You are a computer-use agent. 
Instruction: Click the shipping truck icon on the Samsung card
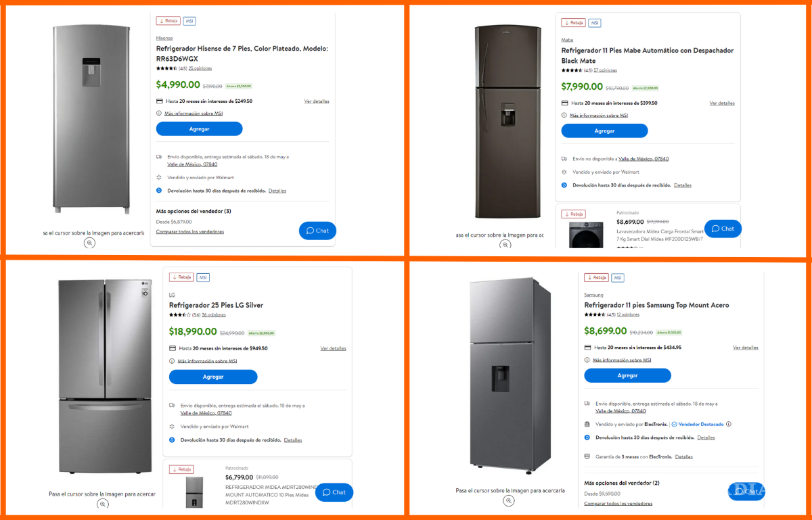pyautogui.click(x=586, y=404)
